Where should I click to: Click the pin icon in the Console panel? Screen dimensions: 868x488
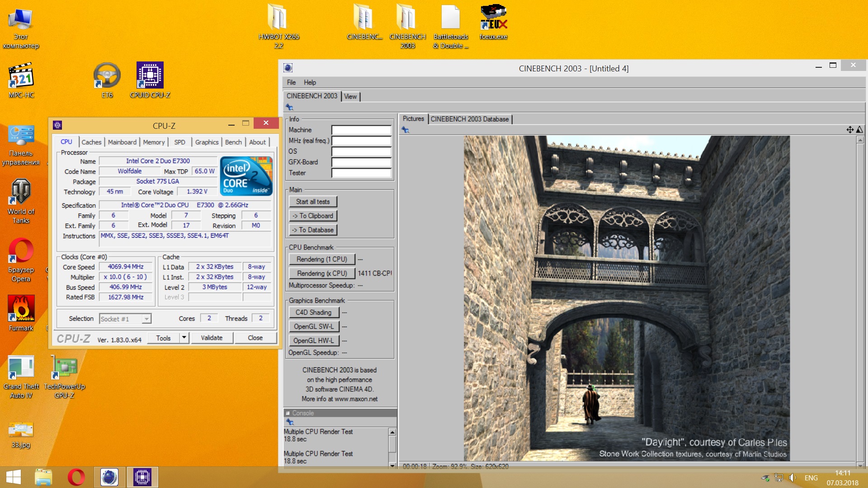pos(290,422)
